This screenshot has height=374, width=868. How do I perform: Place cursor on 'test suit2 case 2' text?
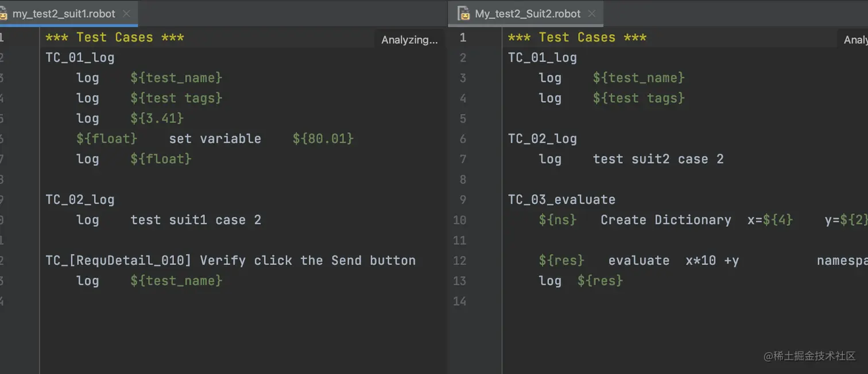coord(658,159)
